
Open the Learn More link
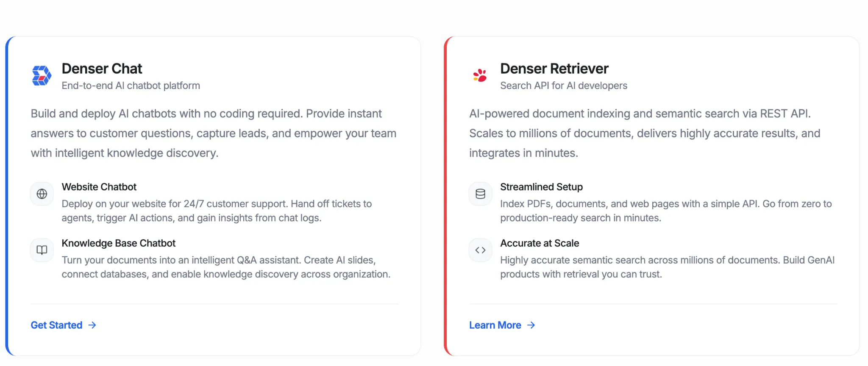[x=502, y=325]
